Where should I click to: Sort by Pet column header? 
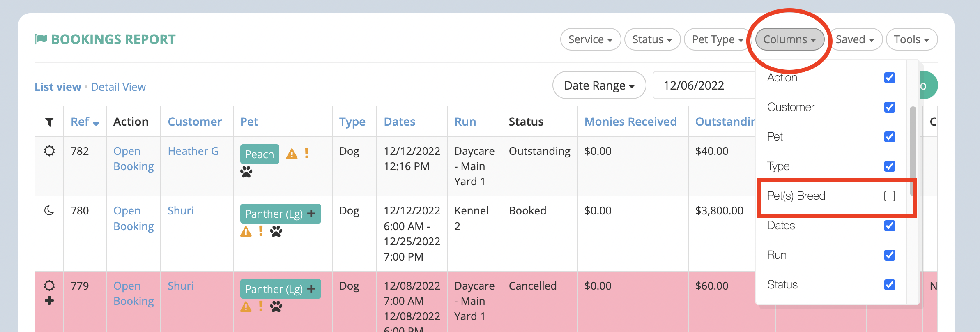249,122
